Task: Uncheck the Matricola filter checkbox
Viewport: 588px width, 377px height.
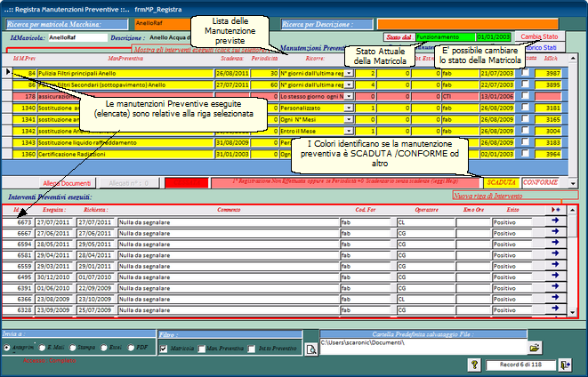Action: pyautogui.click(x=164, y=349)
